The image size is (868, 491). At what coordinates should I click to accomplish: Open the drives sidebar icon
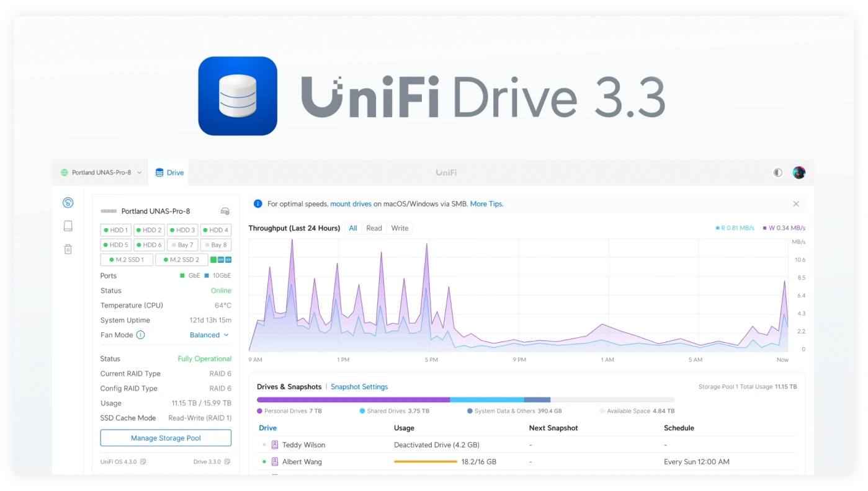68,226
